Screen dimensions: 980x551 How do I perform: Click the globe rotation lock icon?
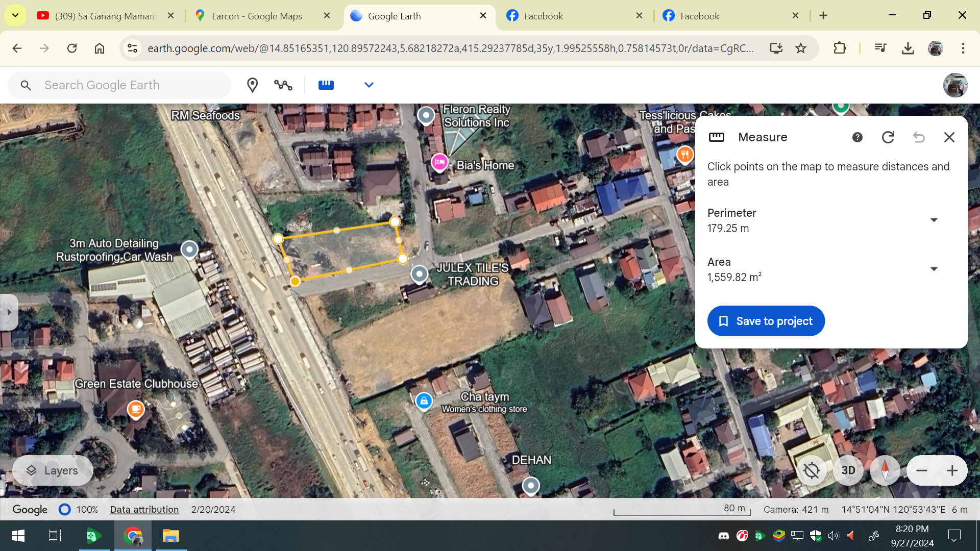(812, 470)
